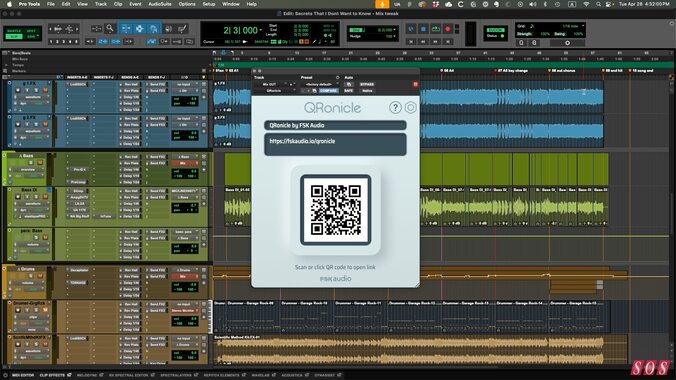Click the Zoom Toggle icon

[x=96, y=28]
